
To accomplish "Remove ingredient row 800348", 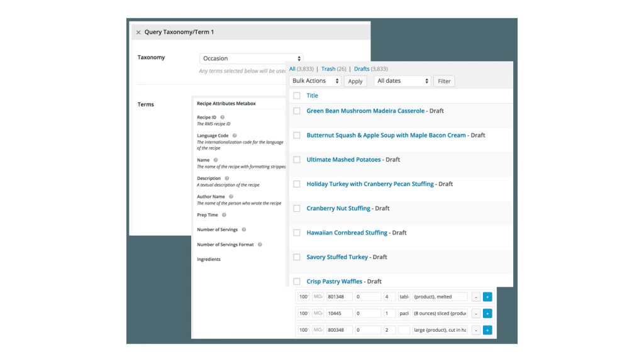I will [x=476, y=330].
